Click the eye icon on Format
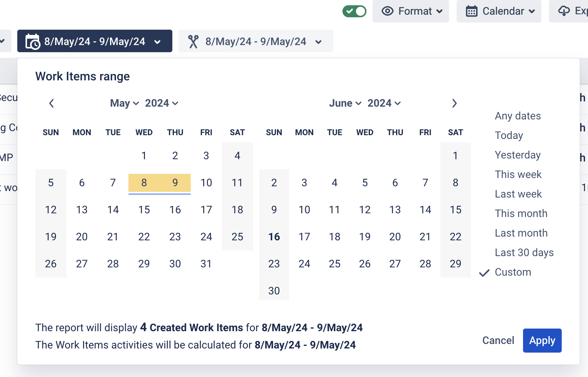The height and width of the screenshot is (377, 588). [387, 11]
